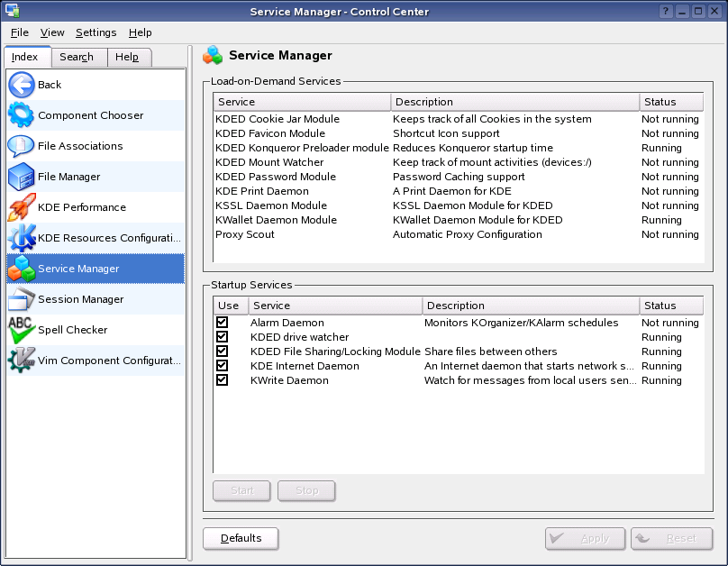Click the Stop button
728x566 pixels.
pos(306,491)
